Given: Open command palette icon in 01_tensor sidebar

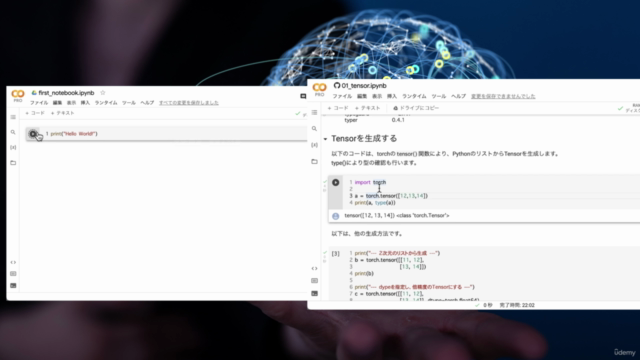Looking at the screenshot, I should (314, 280).
